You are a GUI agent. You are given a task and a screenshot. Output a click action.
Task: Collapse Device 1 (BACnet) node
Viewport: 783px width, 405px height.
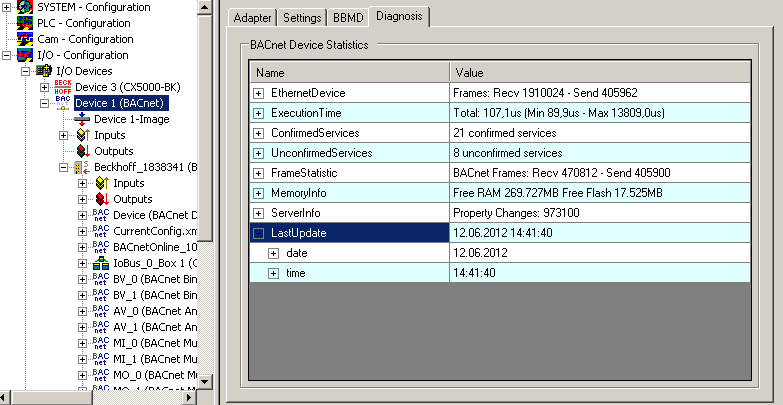[x=44, y=103]
